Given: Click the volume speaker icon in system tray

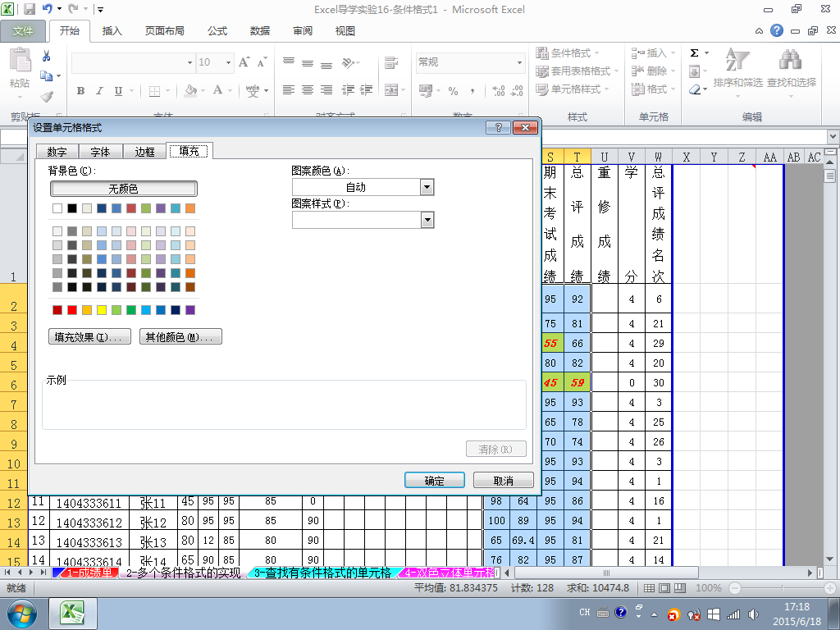Looking at the screenshot, I should point(753,614).
